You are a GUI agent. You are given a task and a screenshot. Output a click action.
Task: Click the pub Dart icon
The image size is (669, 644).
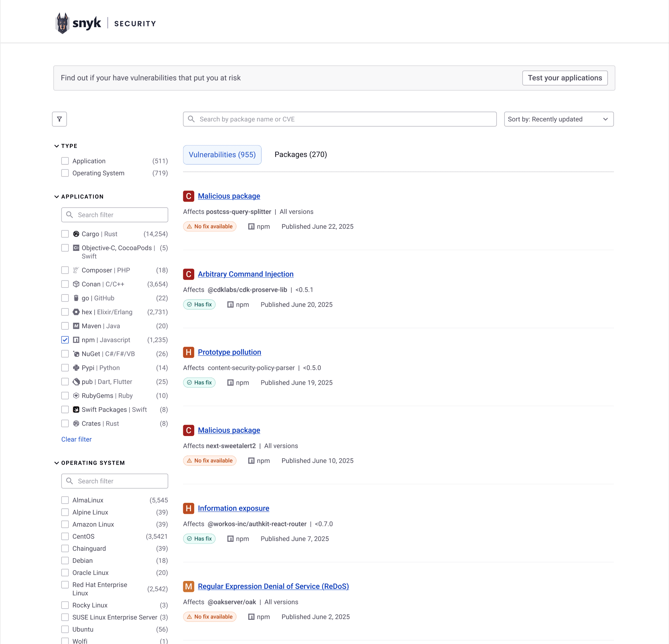coord(76,382)
